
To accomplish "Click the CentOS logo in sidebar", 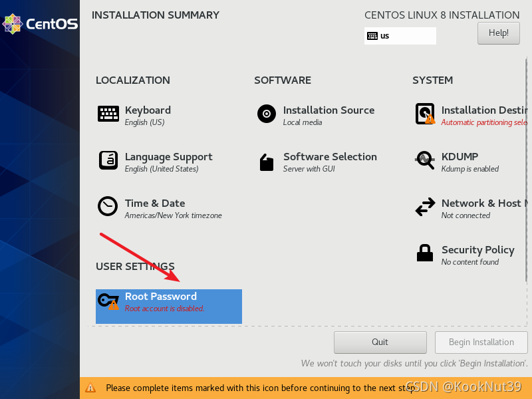I will tap(40, 24).
